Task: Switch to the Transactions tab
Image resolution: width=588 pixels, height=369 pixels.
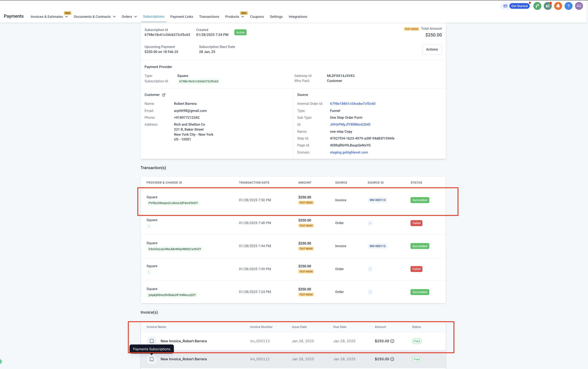Action: [x=209, y=17]
